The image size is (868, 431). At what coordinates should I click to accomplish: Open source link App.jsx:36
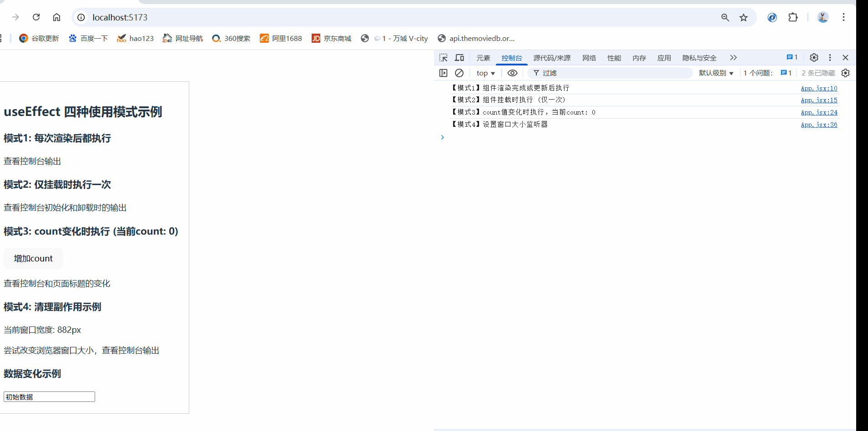[819, 125]
